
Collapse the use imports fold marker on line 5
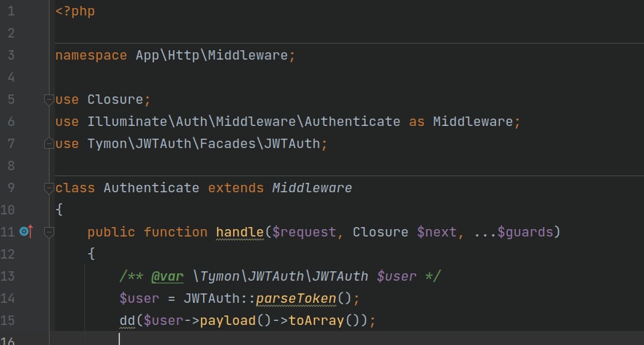(49, 99)
